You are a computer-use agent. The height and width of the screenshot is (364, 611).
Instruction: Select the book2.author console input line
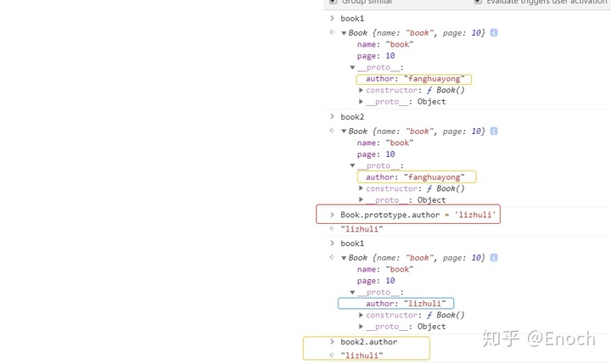click(369, 342)
